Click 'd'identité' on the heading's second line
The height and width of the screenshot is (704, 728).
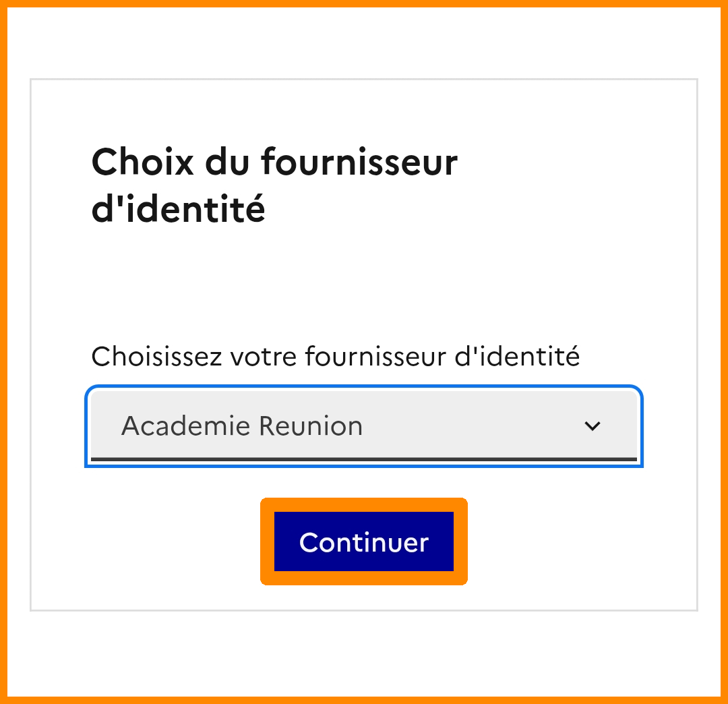(x=178, y=210)
